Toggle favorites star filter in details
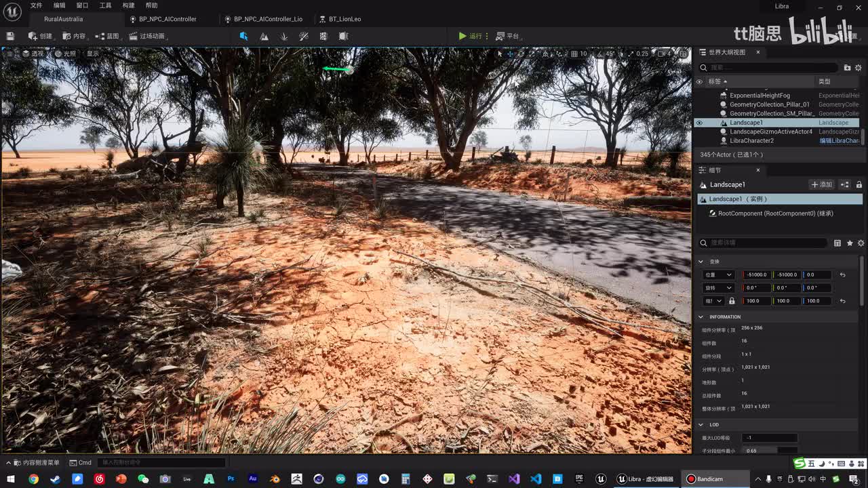868x488 pixels. click(850, 243)
